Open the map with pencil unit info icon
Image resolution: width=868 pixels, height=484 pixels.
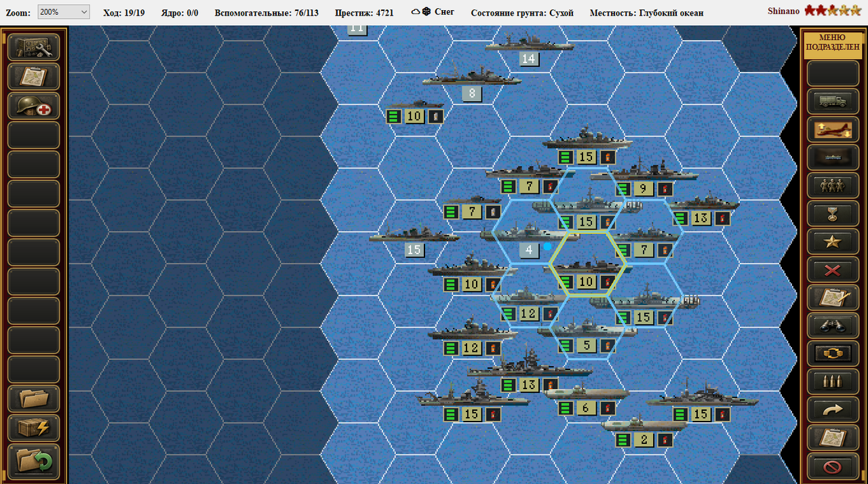point(833,298)
